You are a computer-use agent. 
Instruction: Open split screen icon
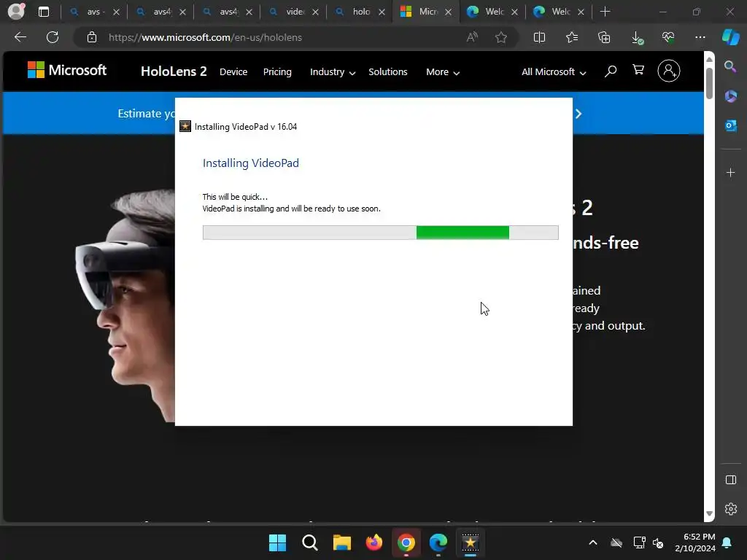point(539,37)
